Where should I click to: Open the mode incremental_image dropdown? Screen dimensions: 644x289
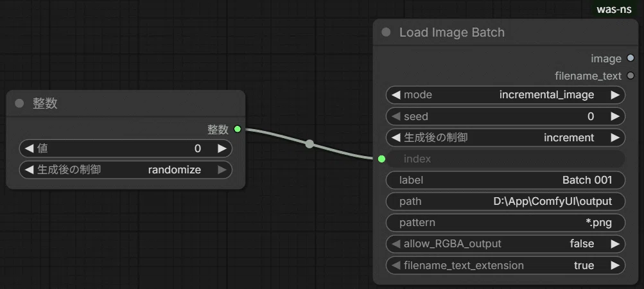pyautogui.click(x=505, y=95)
